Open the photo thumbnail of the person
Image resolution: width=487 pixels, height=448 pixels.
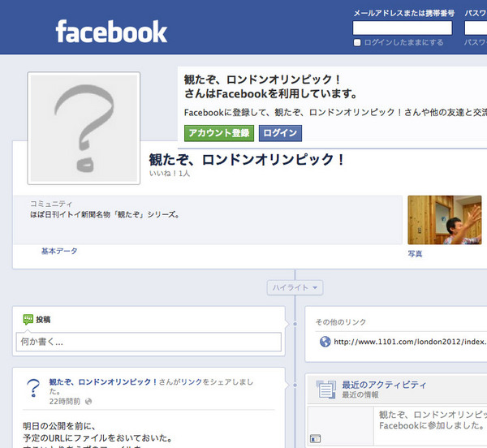444,220
